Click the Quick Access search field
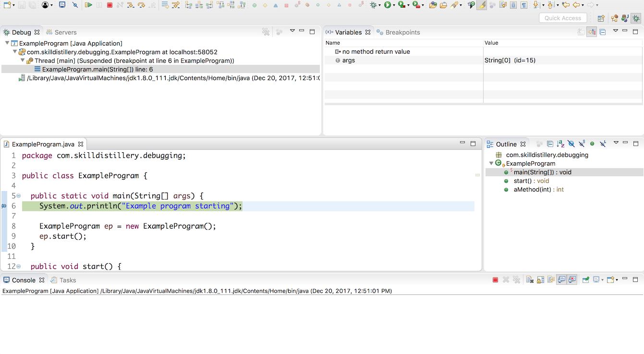 point(562,18)
